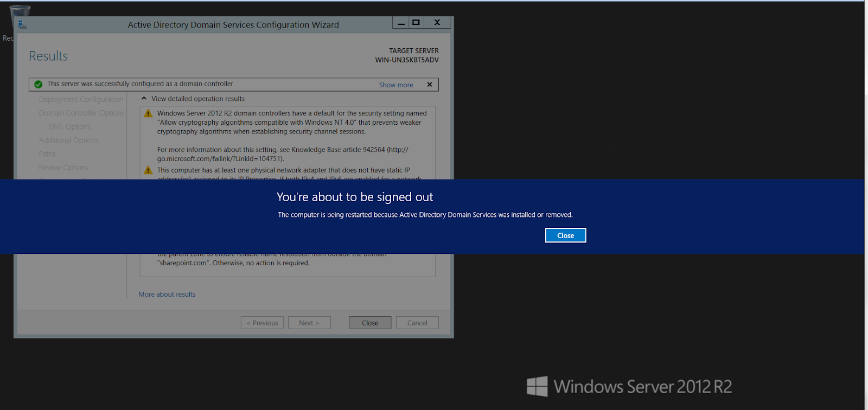
Task: Select the Deployment Configuration step
Action: pyautogui.click(x=81, y=99)
